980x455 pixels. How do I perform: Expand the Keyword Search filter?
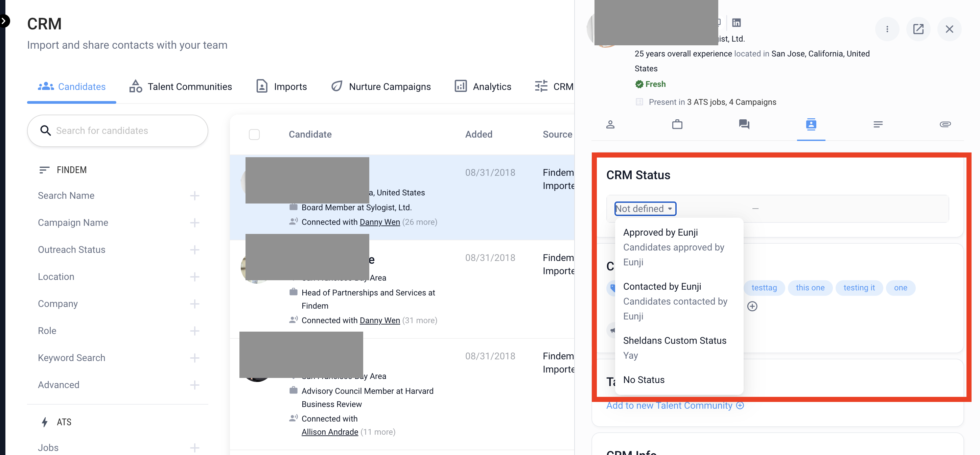[x=194, y=358]
